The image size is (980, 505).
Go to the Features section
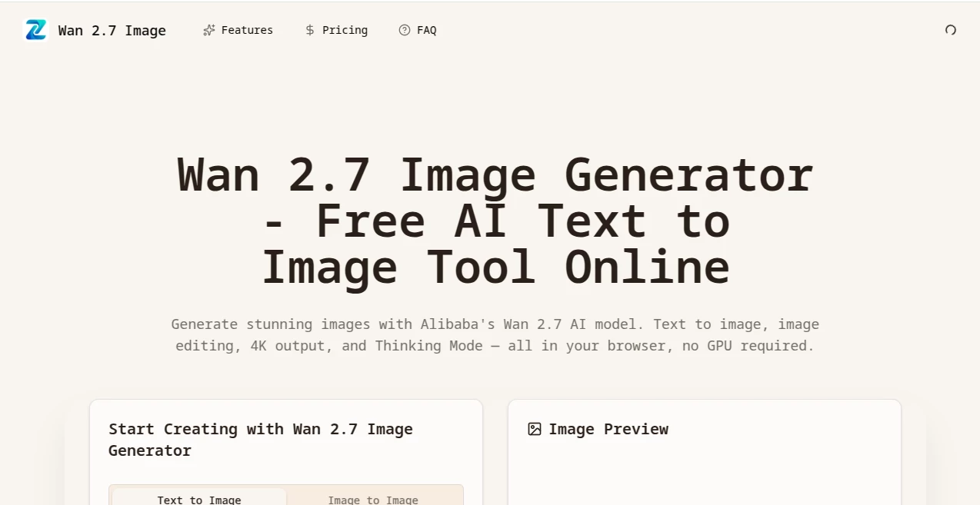point(238,30)
